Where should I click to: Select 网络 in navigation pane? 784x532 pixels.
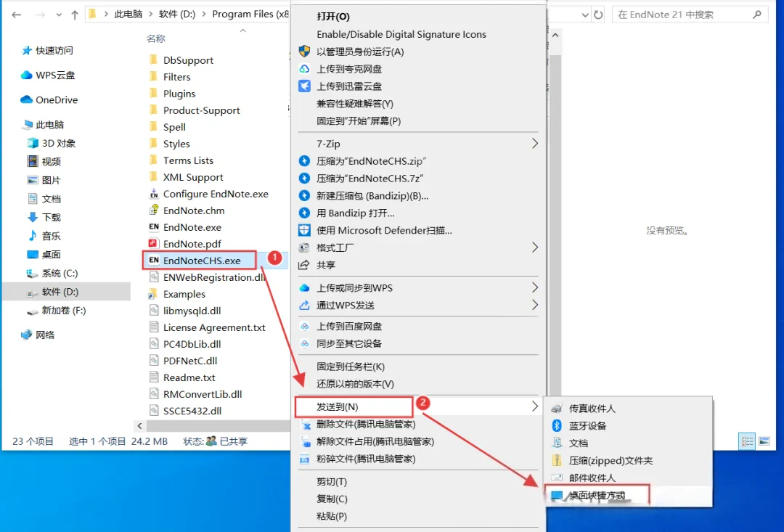click(x=45, y=335)
